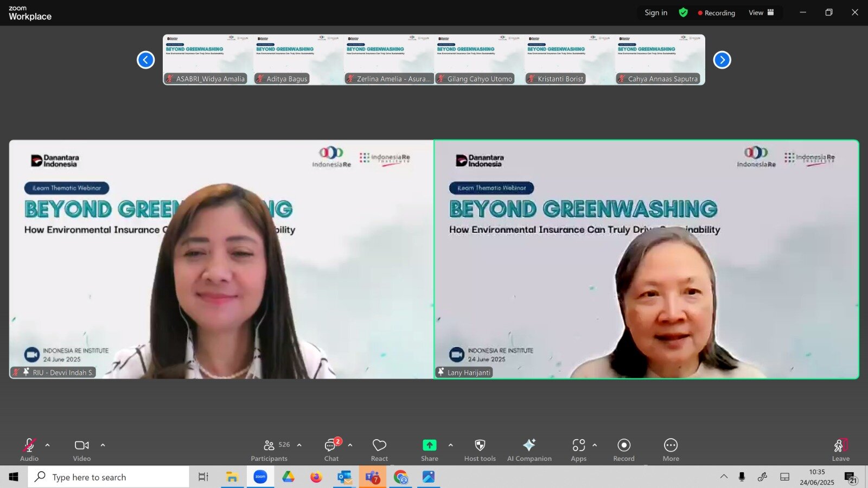
Task: Start the Record button
Action: click(624, 450)
